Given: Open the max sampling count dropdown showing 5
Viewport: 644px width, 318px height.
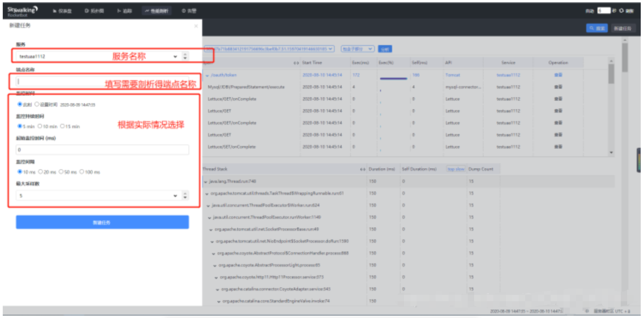Looking at the screenshot, I should tap(98, 196).
